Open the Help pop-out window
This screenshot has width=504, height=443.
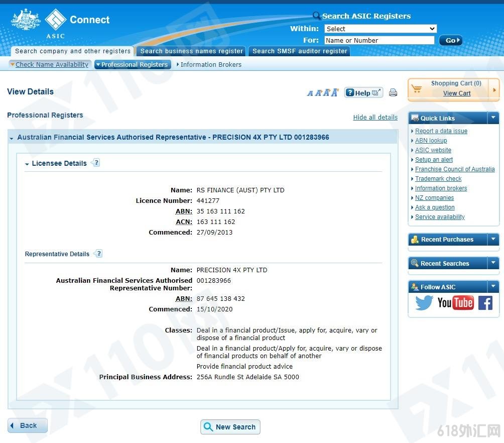click(363, 92)
